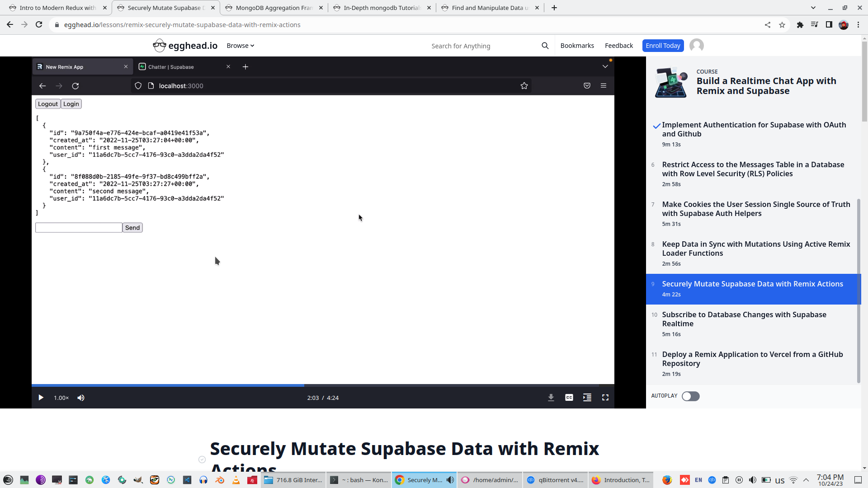Open the user avatar profile icon

pos(697,46)
